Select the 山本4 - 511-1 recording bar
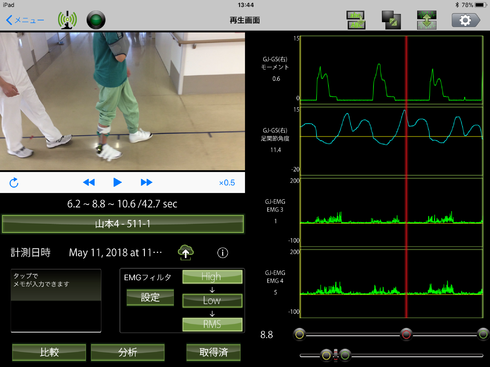Viewport: 490px width, 367px height. (123, 224)
